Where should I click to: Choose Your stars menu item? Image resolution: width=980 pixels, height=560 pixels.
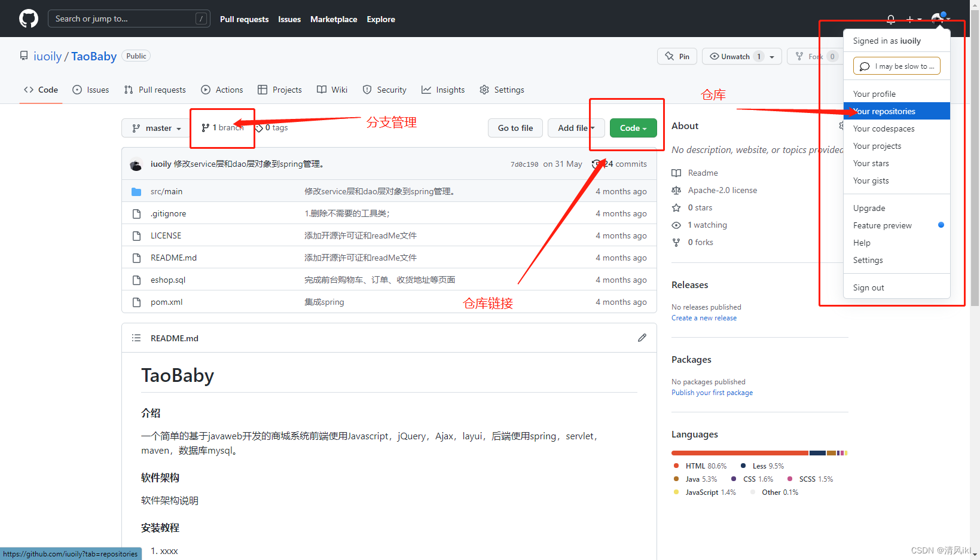pos(897,163)
